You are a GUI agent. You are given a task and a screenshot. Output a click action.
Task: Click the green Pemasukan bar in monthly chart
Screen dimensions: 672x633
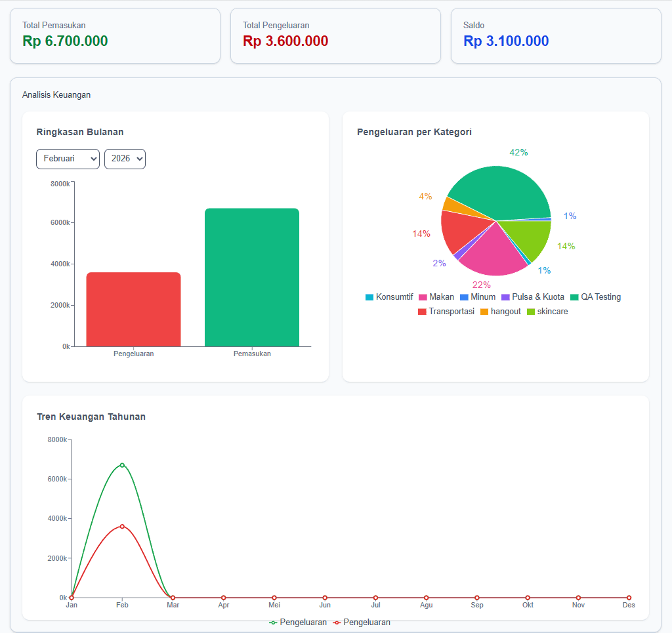click(x=251, y=277)
